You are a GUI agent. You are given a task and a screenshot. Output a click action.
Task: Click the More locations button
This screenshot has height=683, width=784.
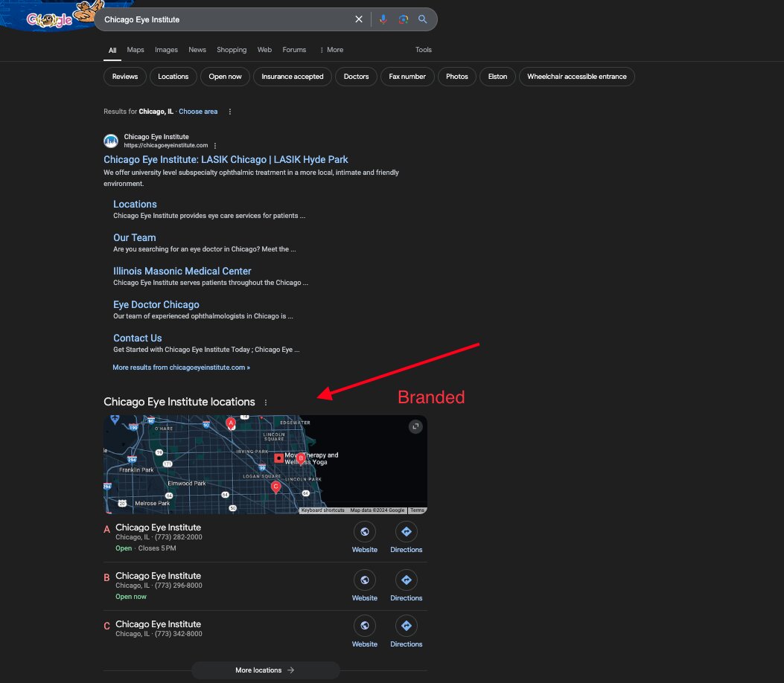[265, 670]
